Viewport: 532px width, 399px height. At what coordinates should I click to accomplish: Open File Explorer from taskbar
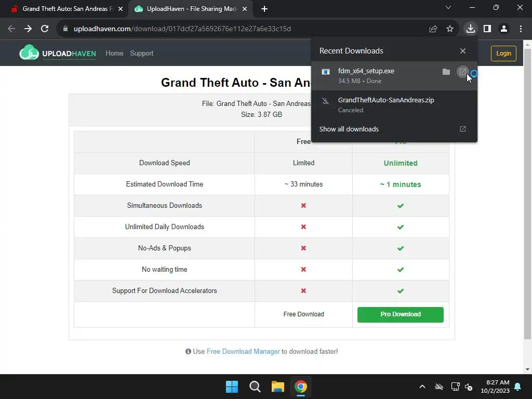278,387
